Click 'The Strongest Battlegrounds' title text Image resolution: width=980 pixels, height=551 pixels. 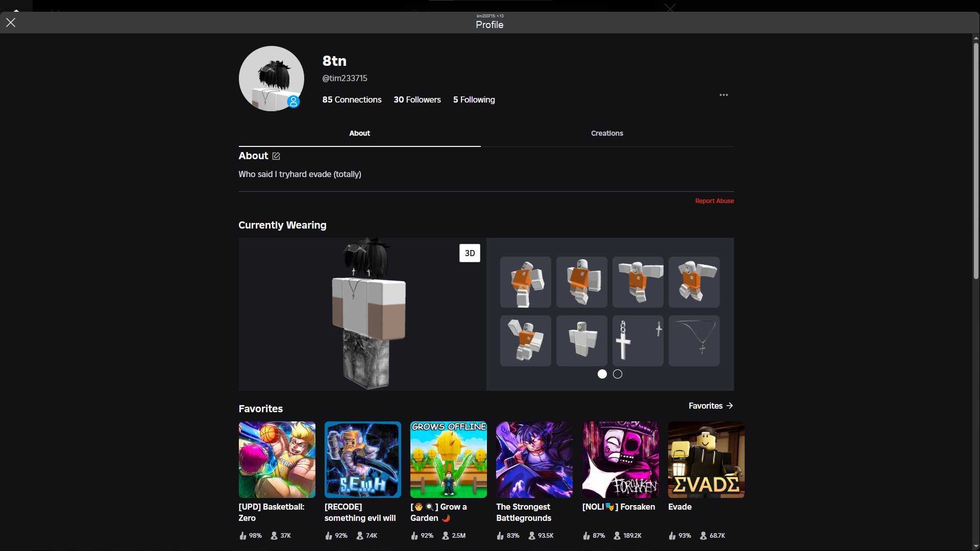pos(524,512)
